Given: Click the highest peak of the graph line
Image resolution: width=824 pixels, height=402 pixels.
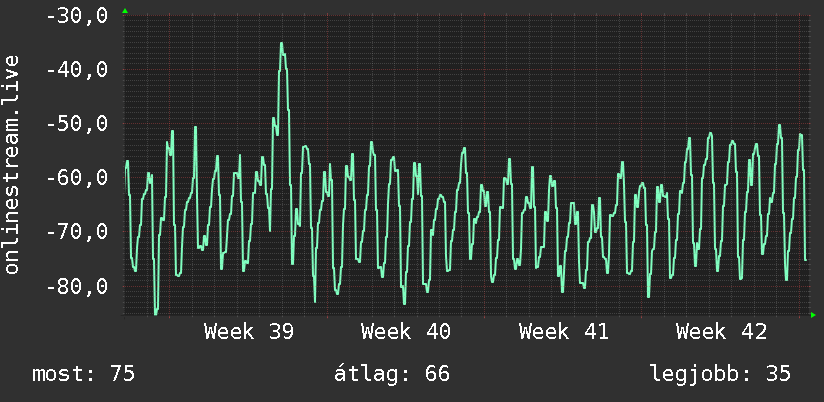Looking at the screenshot, I should [282, 44].
